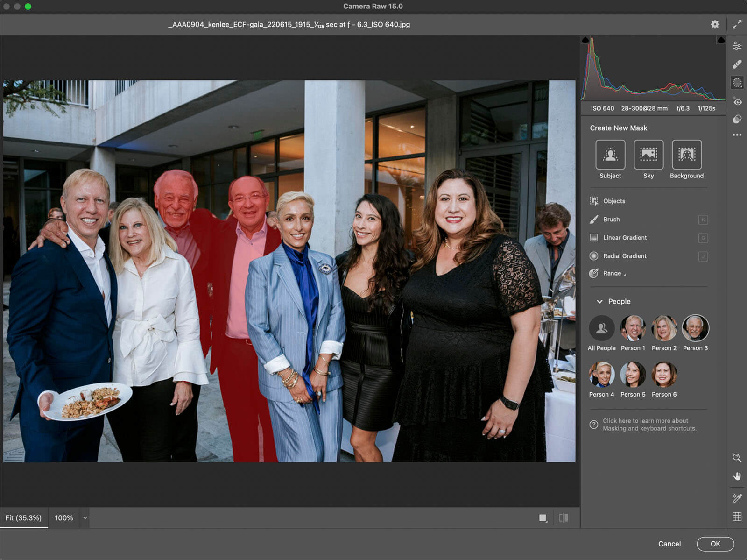Select the Red Eye removal tool
This screenshot has width=747, height=560.
click(737, 101)
